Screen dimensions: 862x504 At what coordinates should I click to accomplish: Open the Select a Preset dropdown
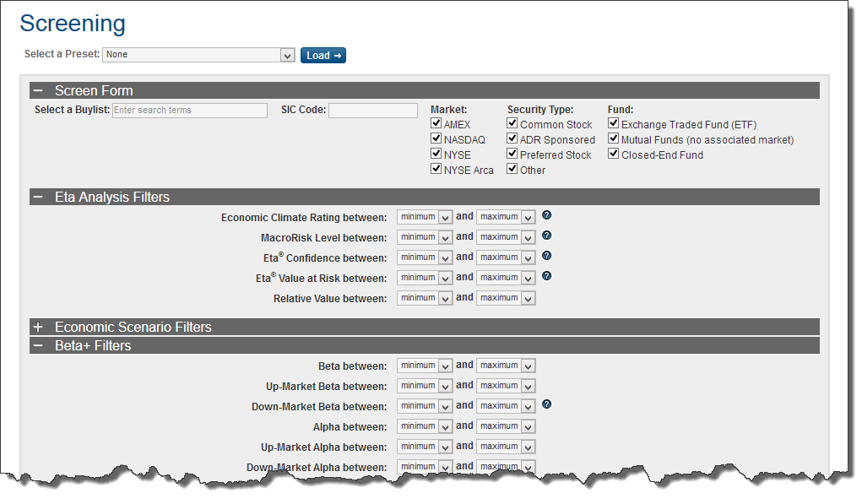click(x=198, y=55)
